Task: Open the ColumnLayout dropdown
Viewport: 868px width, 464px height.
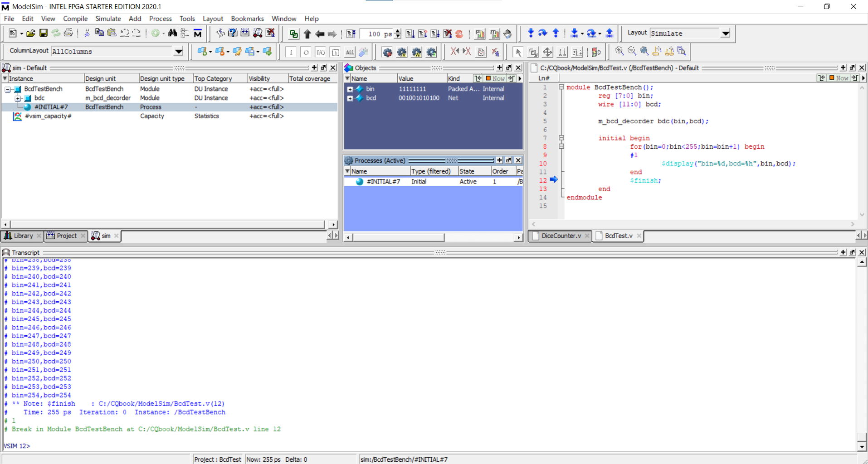Action: pyautogui.click(x=179, y=52)
